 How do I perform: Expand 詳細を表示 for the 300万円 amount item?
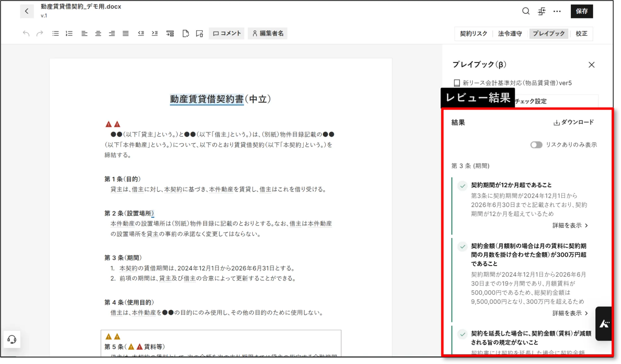click(x=570, y=313)
